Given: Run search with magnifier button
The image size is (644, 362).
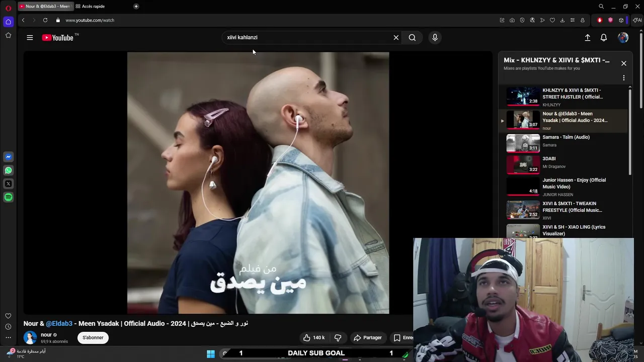Looking at the screenshot, I should pos(412,38).
